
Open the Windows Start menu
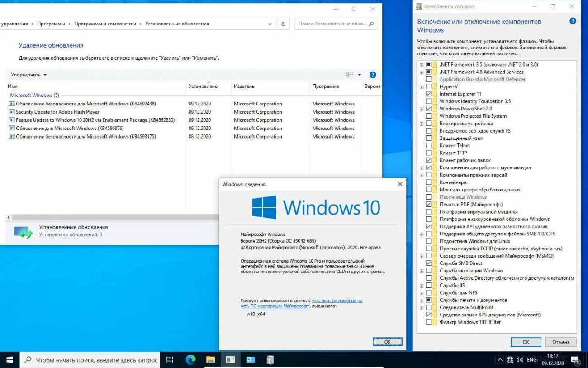(9, 360)
